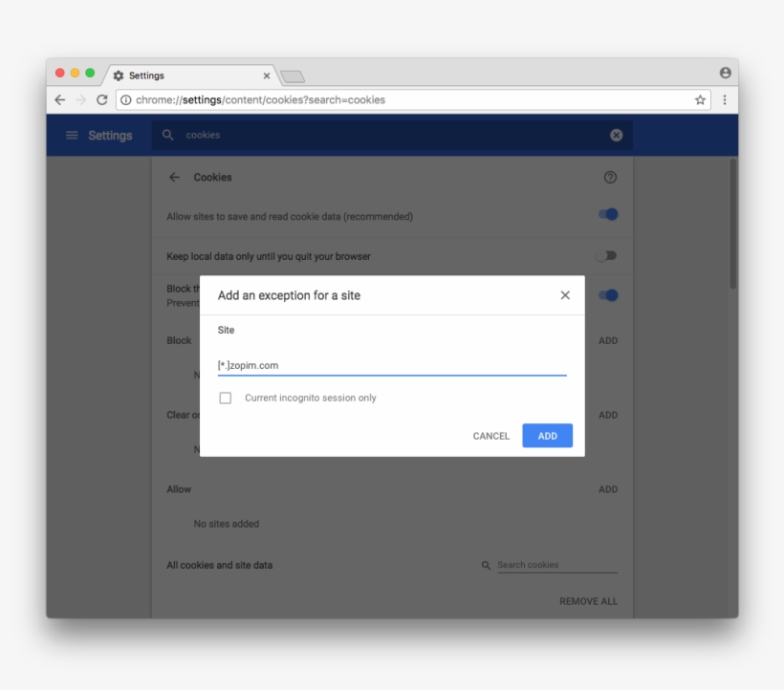The image size is (784, 690).
Task: Click ADD to confirm the site exception
Action: [x=547, y=435]
